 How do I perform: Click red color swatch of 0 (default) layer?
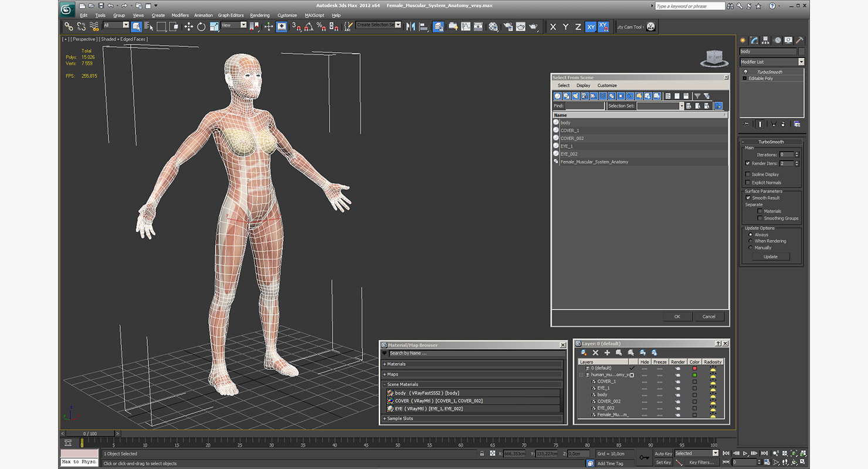pos(695,368)
